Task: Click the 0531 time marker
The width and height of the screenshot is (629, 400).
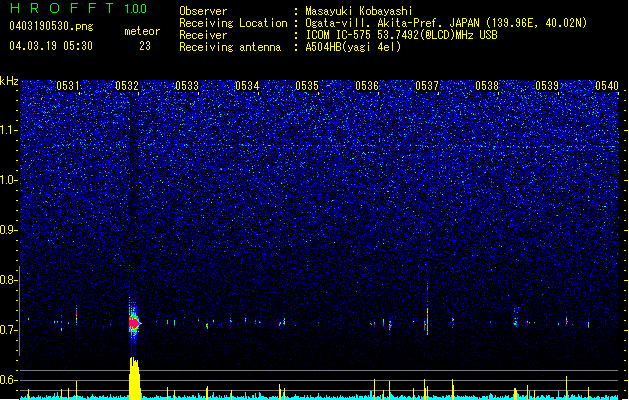Action: [67, 86]
